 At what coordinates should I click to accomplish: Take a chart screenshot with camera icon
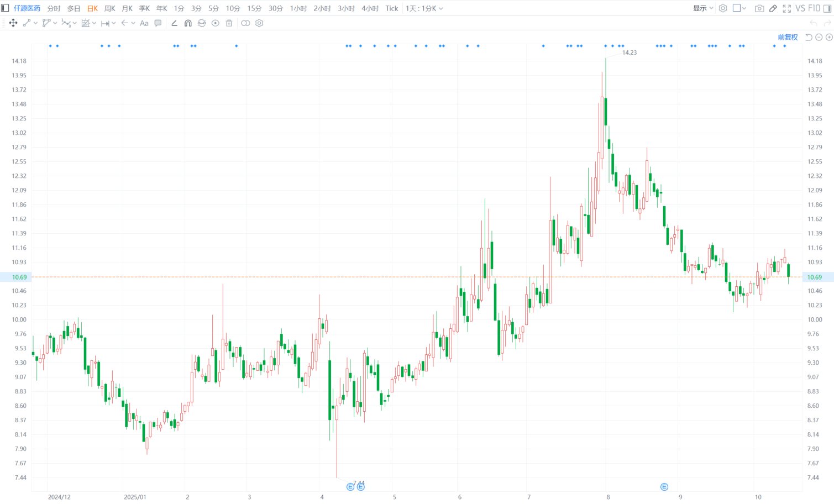coord(759,8)
